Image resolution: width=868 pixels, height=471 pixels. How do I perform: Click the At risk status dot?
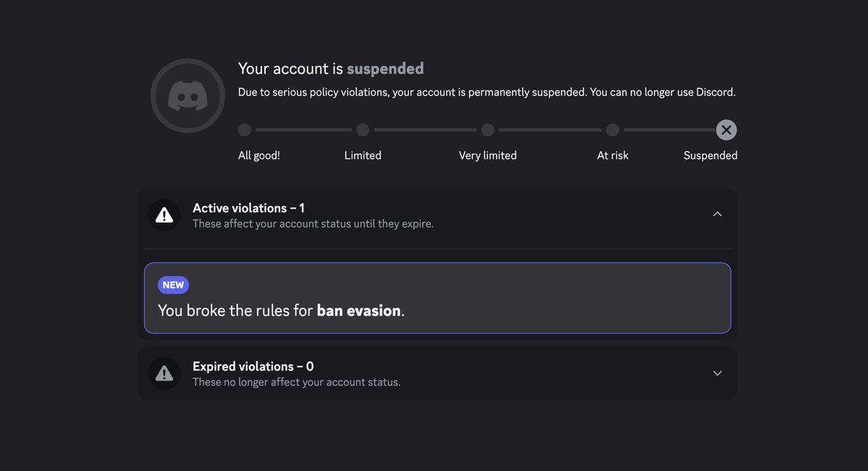tap(612, 130)
